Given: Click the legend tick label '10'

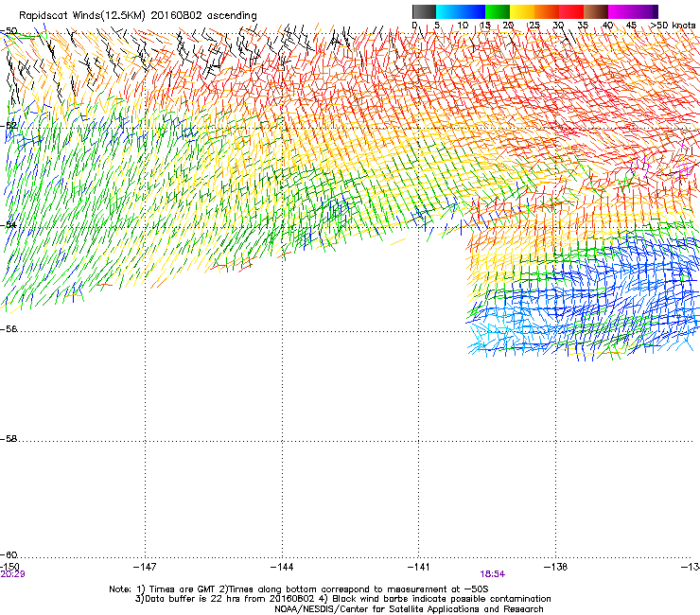Looking at the screenshot, I should (463, 25).
